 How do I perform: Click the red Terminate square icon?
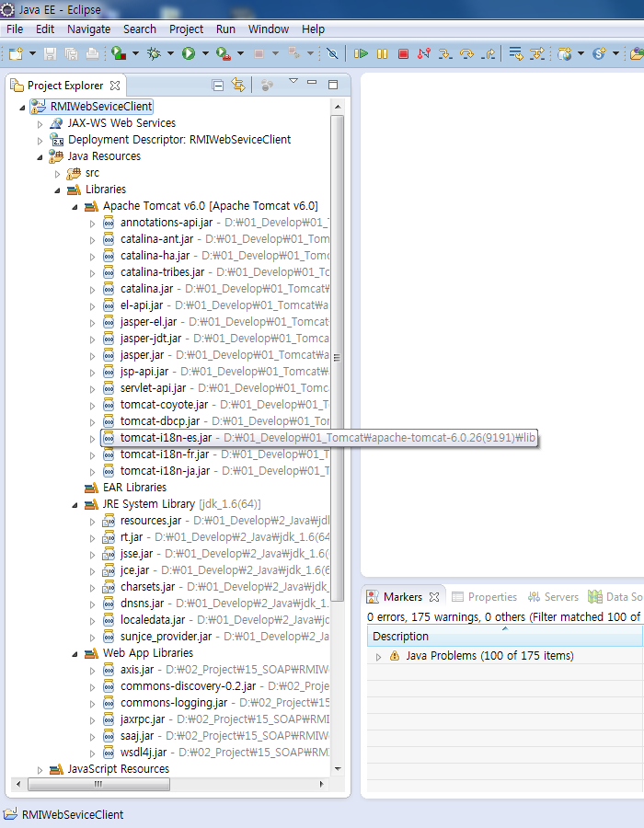tap(403, 54)
